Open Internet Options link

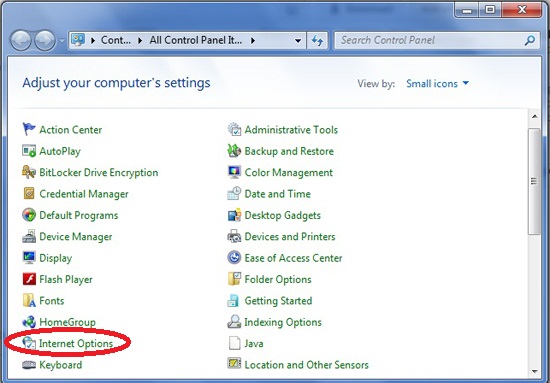tap(76, 344)
